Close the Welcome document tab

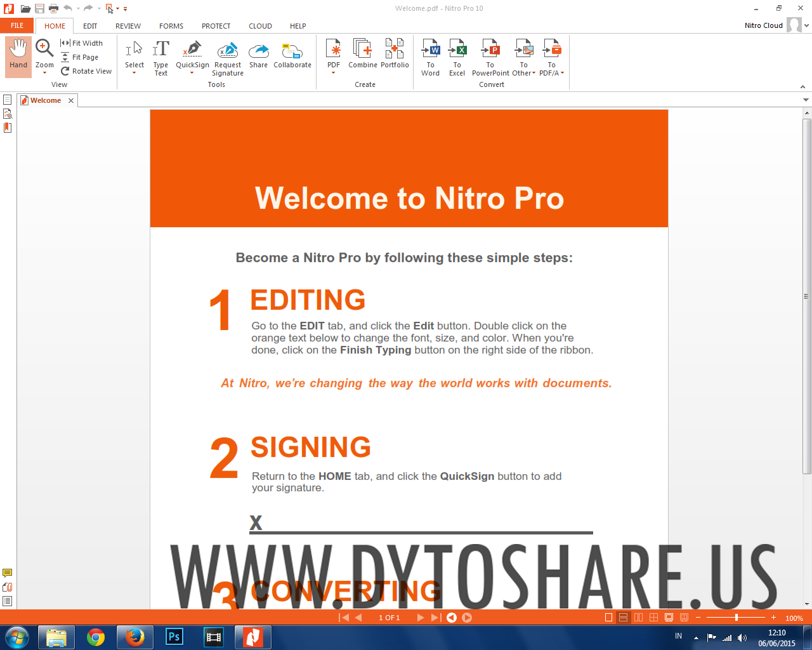(71, 100)
